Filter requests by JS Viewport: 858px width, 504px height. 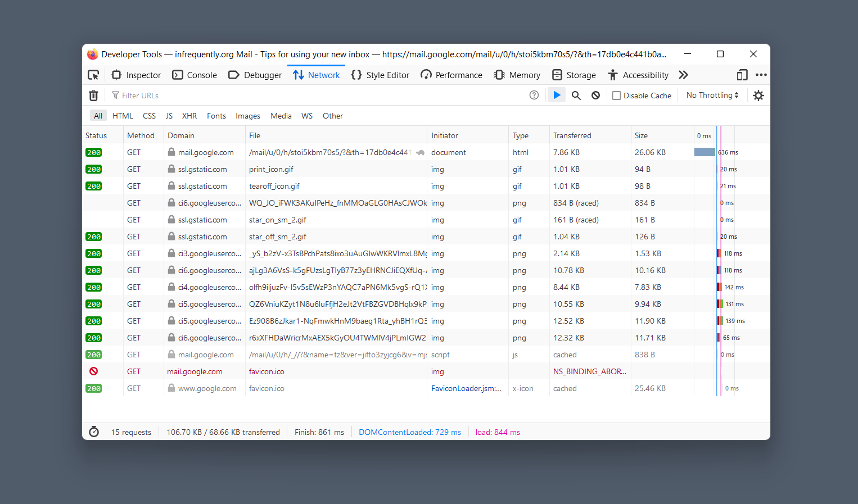(x=169, y=116)
